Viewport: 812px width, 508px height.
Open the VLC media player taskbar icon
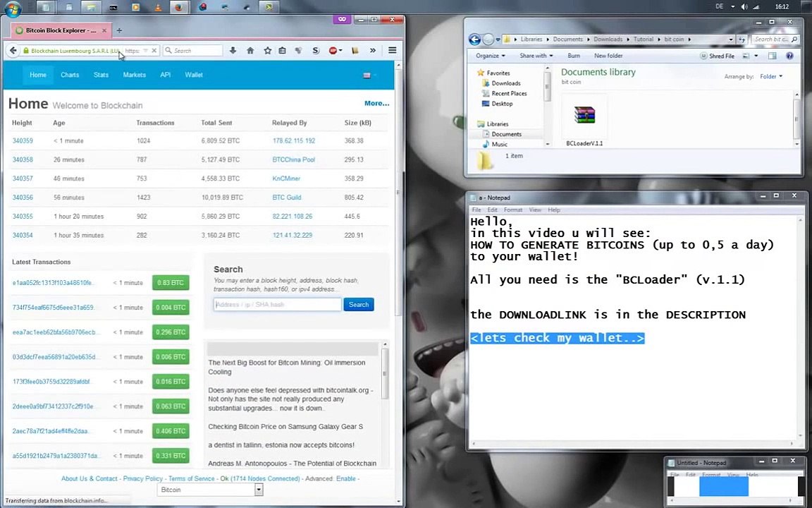[x=157, y=7]
